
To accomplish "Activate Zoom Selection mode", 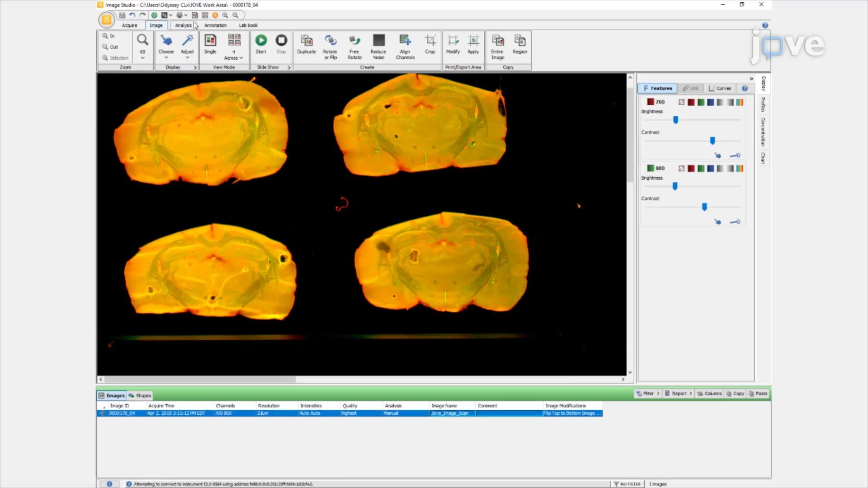I will (115, 57).
